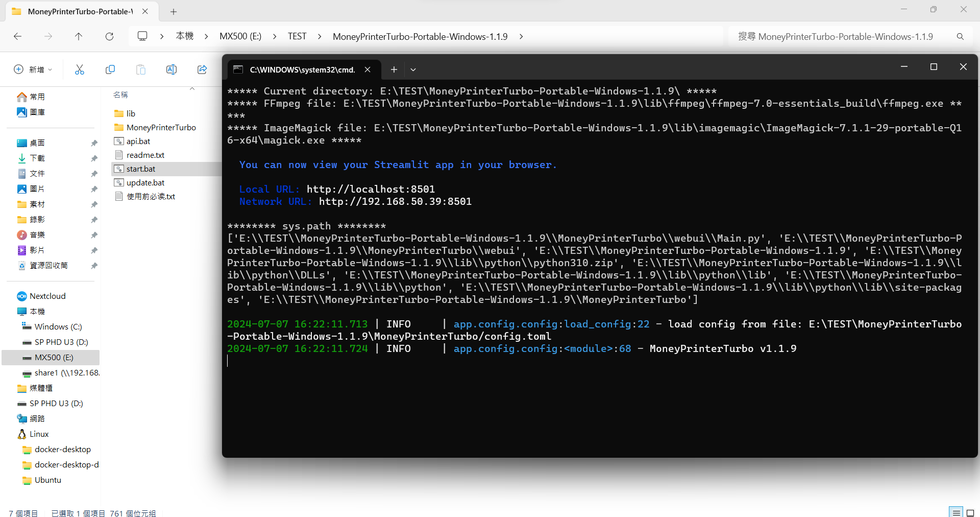
Task: Switch to details view icon in status bar
Action: point(956,512)
